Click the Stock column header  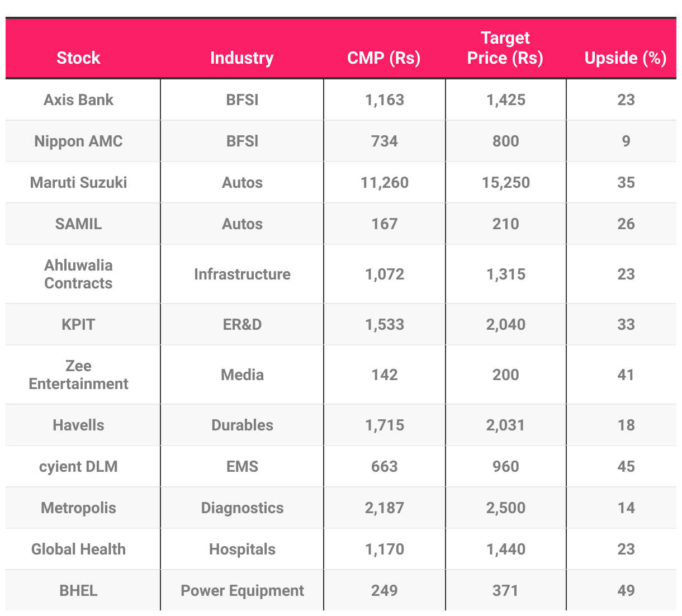78,58
